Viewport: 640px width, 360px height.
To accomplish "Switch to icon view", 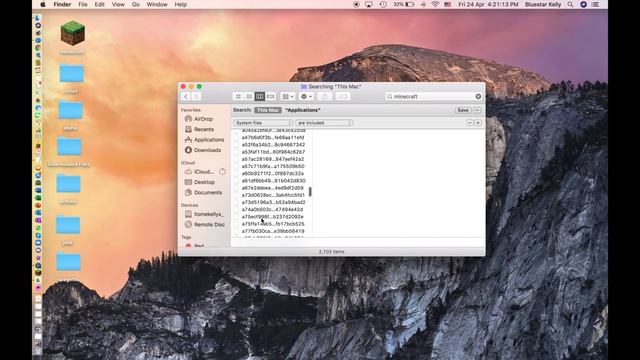I will coord(238,96).
